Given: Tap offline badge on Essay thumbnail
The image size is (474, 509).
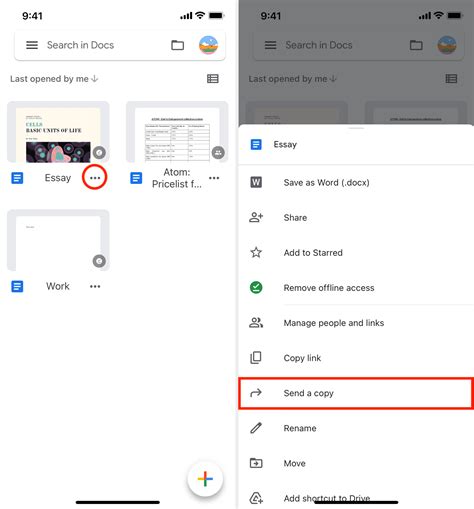Looking at the screenshot, I should pyautogui.click(x=99, y=153).
